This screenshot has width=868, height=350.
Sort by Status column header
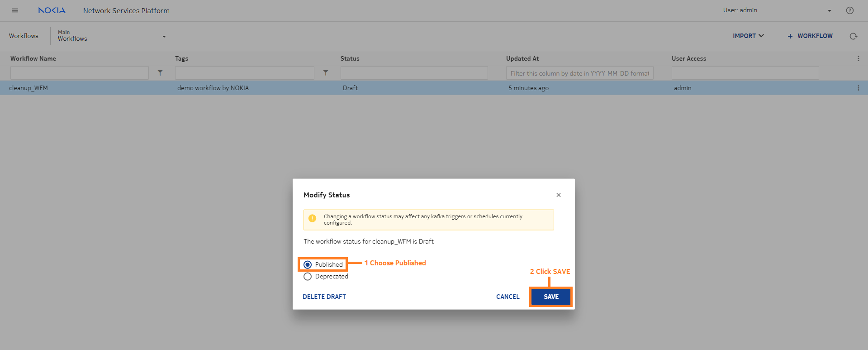click(x=350, y=58)
